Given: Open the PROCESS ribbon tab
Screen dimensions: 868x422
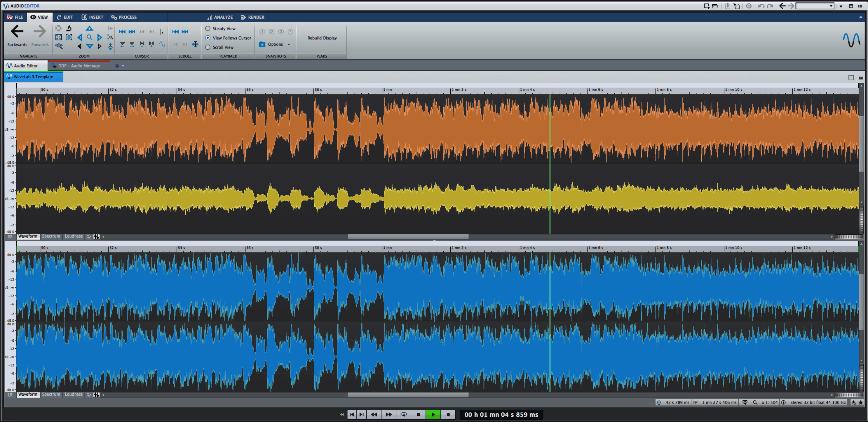Looking at the screenshot, I should [124, 17].
